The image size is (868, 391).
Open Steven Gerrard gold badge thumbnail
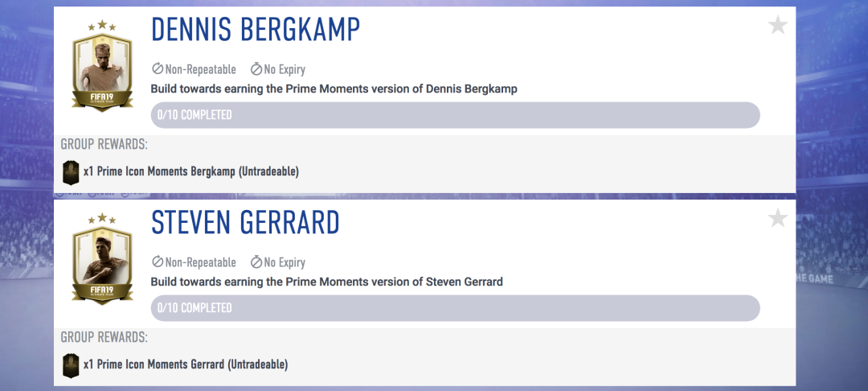click(x=102, y=258)
